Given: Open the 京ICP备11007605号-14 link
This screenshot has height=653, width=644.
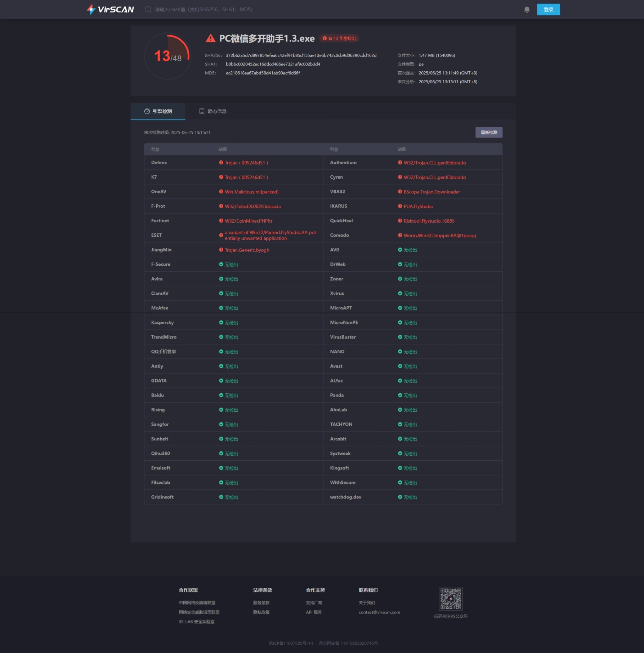Looking at the screenshot, I should (x=291, y=643).
